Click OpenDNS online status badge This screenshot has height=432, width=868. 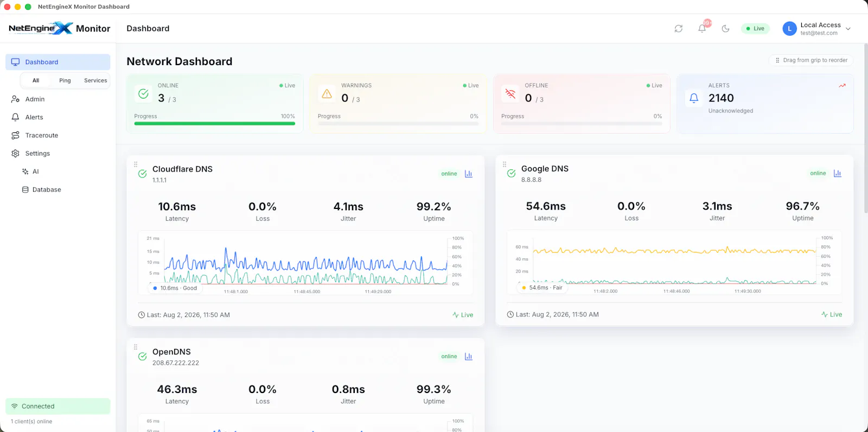[449, 357]
